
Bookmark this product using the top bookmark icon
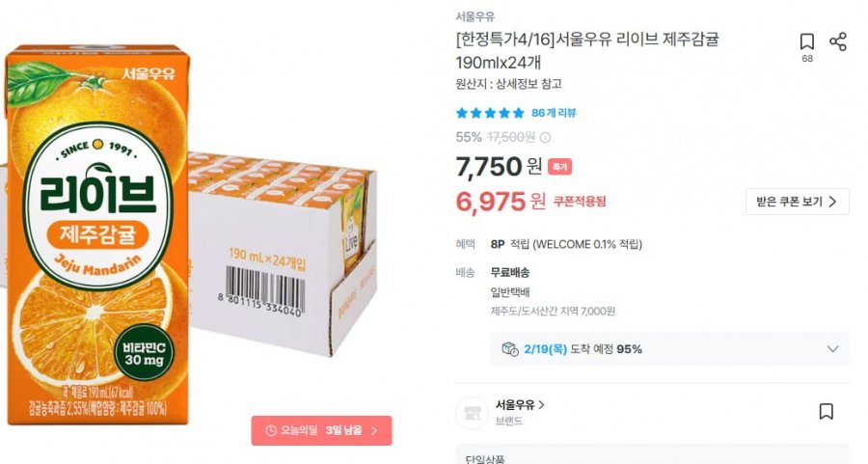click(807, 41)
